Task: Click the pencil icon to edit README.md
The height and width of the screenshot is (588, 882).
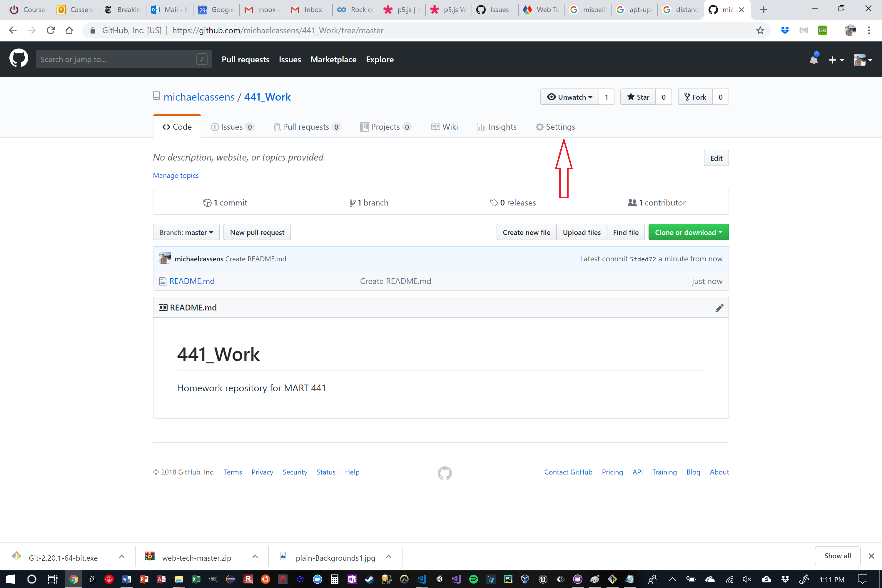Action: coord(719,308)
